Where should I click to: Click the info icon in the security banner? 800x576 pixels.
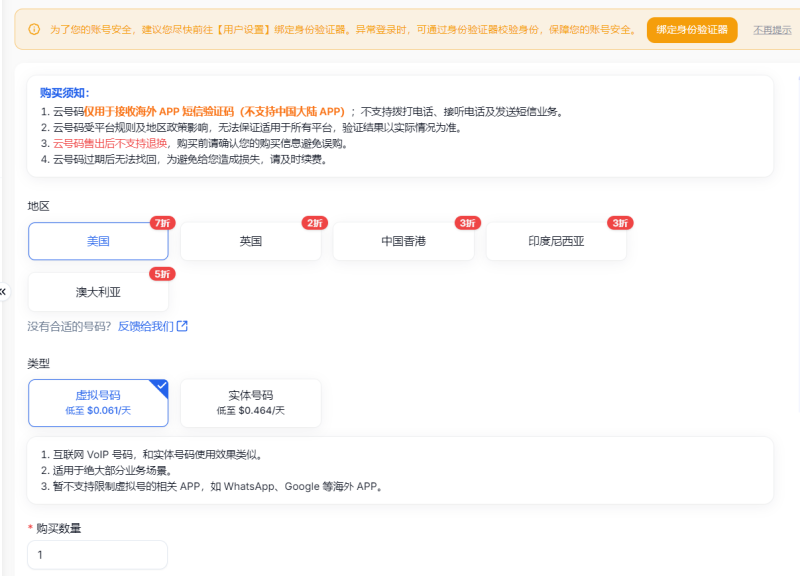34,29
